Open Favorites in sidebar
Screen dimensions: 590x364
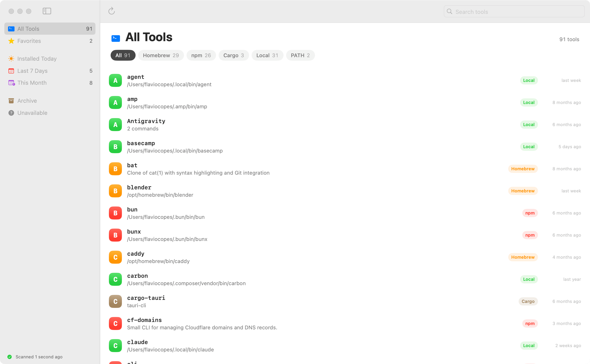(50, 41)
